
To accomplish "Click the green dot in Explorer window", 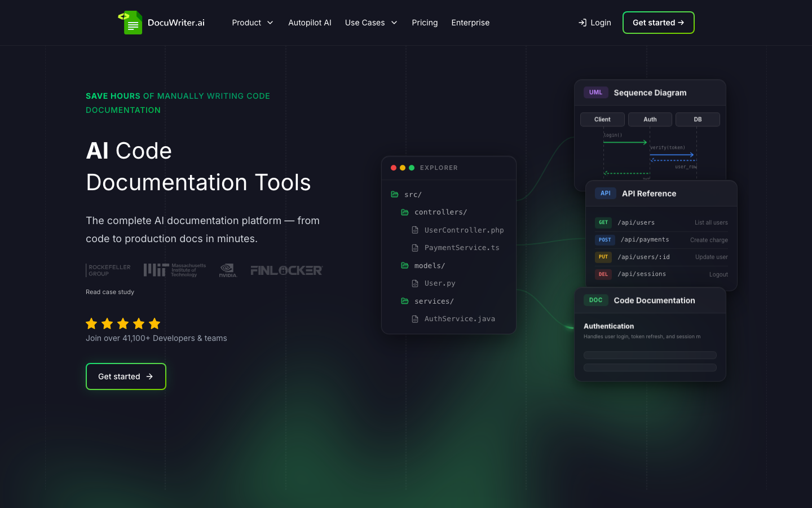I will point(412,168).
